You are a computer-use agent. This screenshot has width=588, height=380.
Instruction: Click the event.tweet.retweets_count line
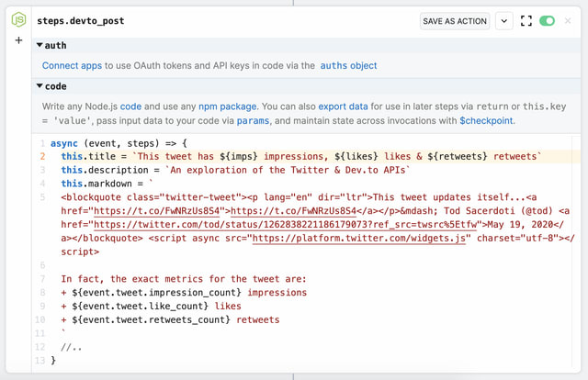(170, 319)
